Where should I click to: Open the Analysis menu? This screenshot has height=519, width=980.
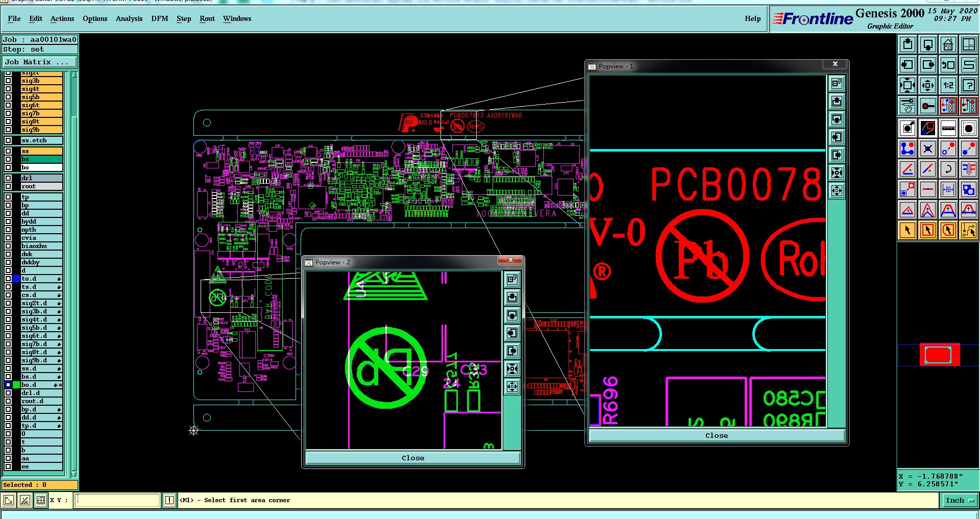coord(129,18)
